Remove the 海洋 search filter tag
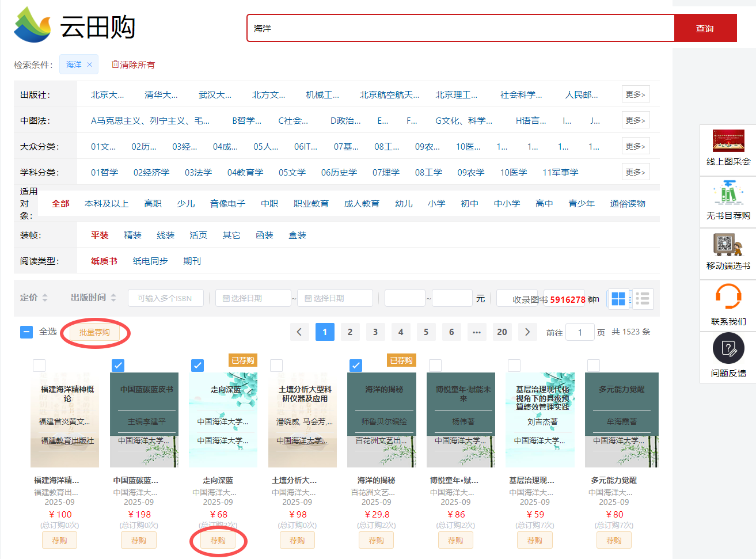756x559 pixels. coord(90,64)
